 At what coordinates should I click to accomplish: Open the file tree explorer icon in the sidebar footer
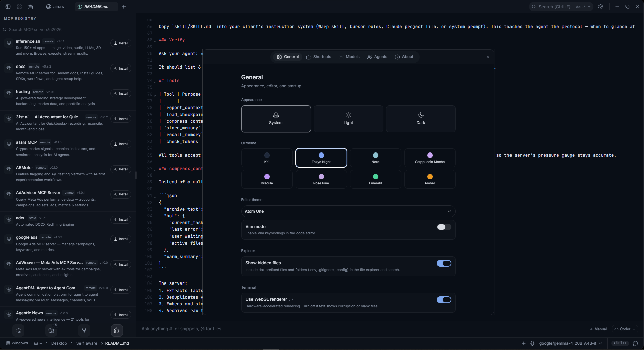(18, 331)
